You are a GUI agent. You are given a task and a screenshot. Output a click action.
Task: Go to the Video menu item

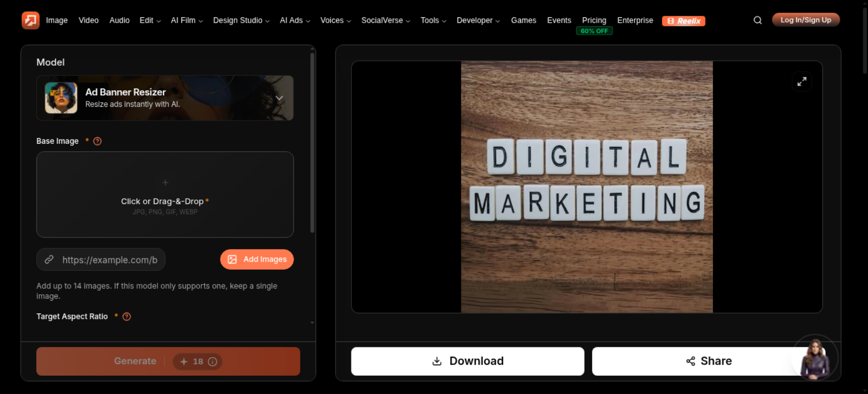89,20
